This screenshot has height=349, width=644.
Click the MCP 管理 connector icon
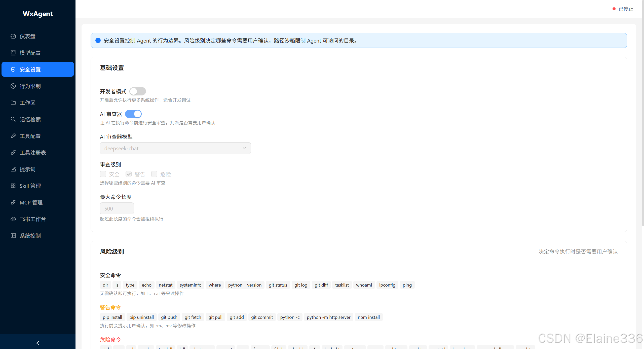13,202
